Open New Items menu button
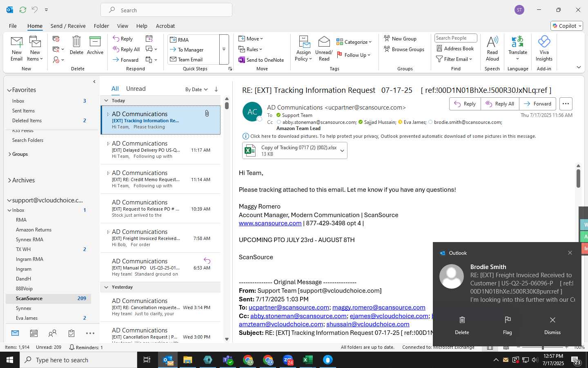 coord(35,49)
